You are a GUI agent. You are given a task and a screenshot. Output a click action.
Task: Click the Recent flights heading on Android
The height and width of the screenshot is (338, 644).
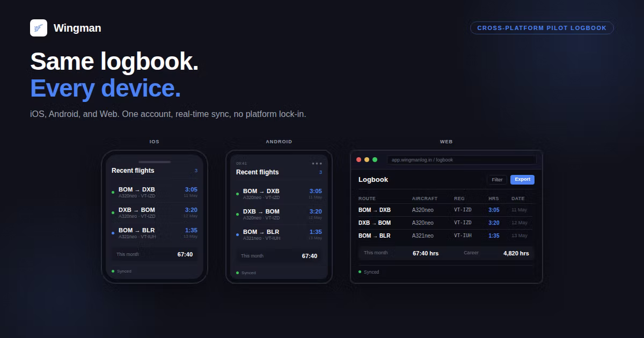[257, 172]
